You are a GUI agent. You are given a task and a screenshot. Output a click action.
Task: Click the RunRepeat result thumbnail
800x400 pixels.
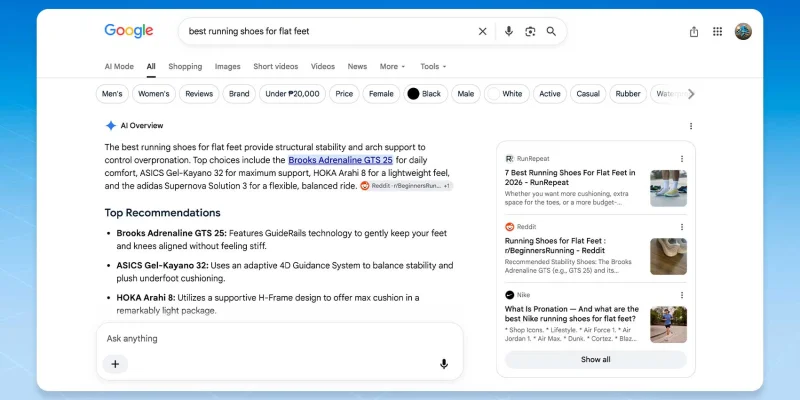[668, 188]
